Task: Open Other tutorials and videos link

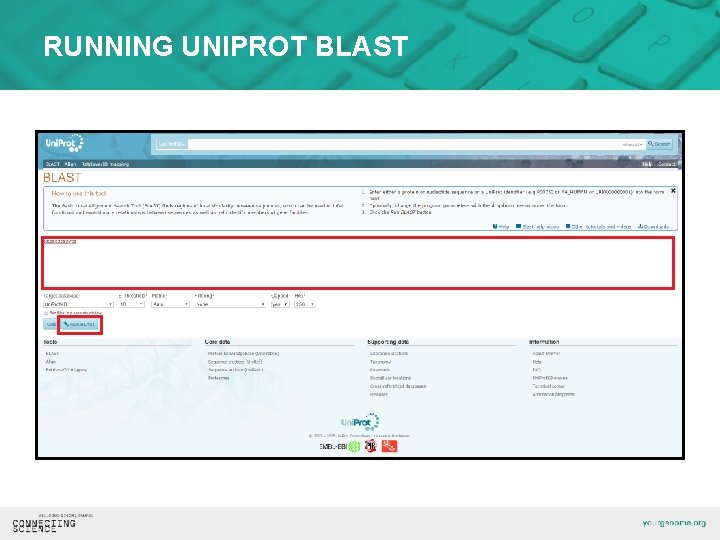Action: (x=598, y=227)
